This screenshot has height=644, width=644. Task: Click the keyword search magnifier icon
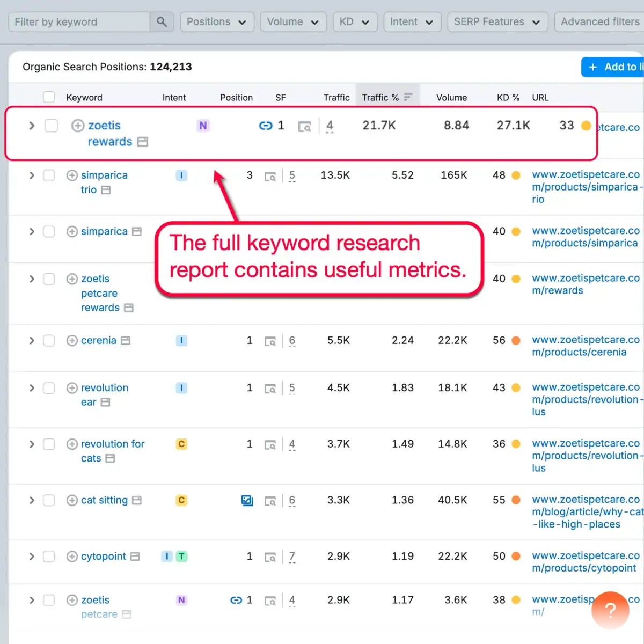point(162,21)
